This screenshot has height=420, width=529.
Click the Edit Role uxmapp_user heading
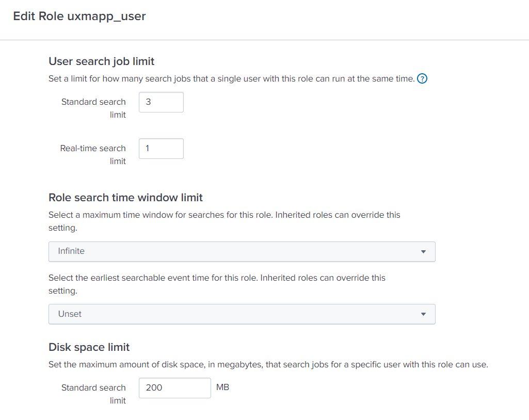tap(79, 16)
